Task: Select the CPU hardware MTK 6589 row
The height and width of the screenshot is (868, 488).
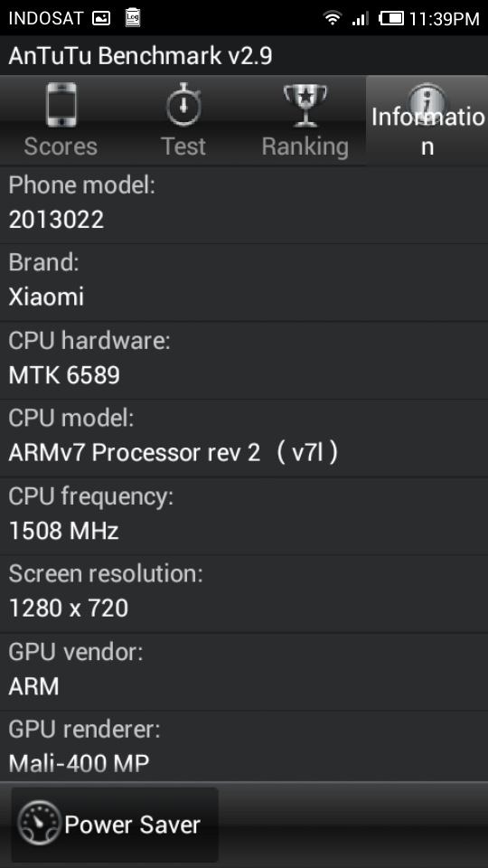Action: 244,361
